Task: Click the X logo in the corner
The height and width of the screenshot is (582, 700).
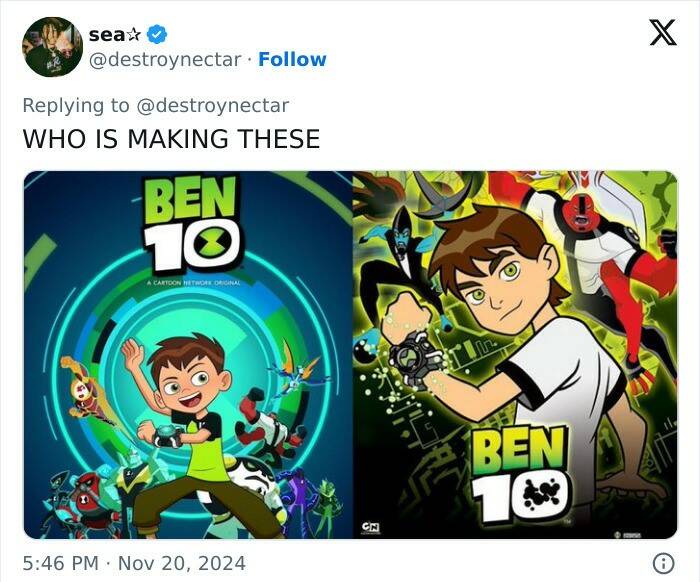Action: coord(662,34)
